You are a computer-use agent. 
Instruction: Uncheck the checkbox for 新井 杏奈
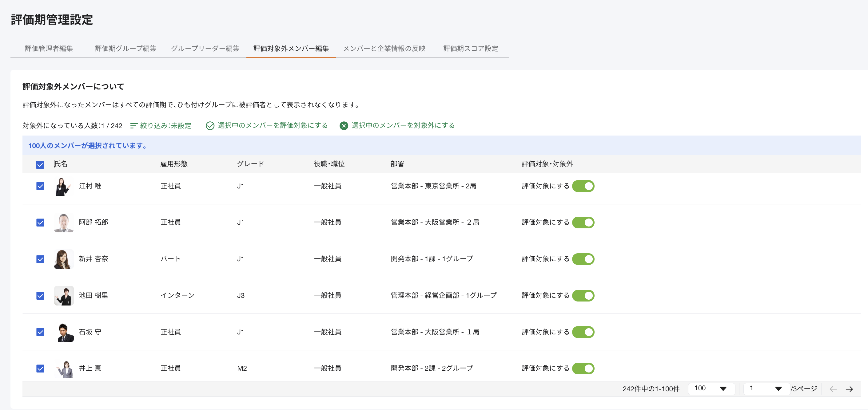[40, 259]
